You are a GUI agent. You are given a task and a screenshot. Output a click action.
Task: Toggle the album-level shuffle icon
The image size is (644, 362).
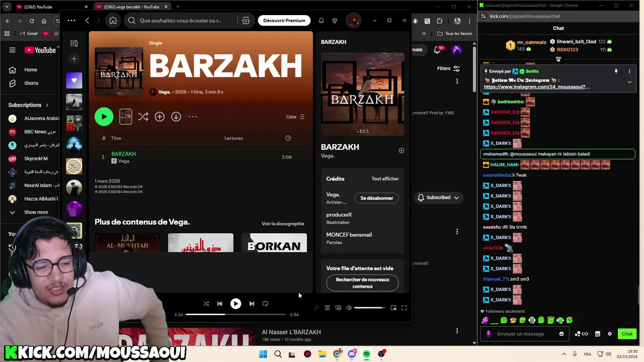[143, 117]
